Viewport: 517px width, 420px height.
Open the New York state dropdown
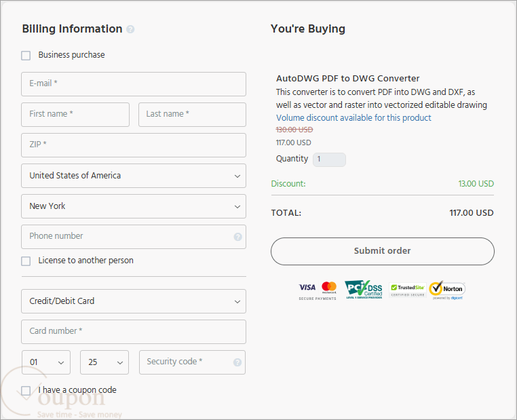(x=134, y=206)
